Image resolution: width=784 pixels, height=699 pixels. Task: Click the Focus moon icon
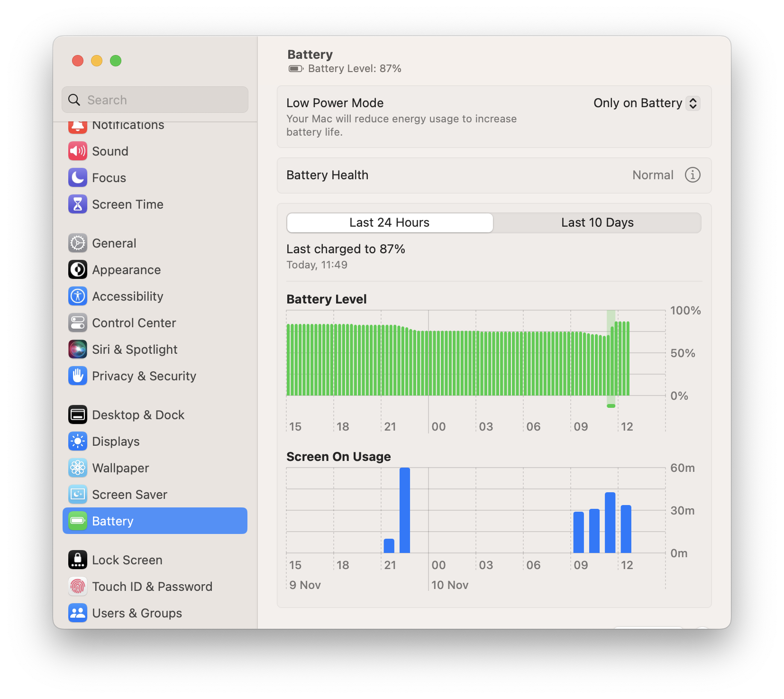click(x=78, y=178)
